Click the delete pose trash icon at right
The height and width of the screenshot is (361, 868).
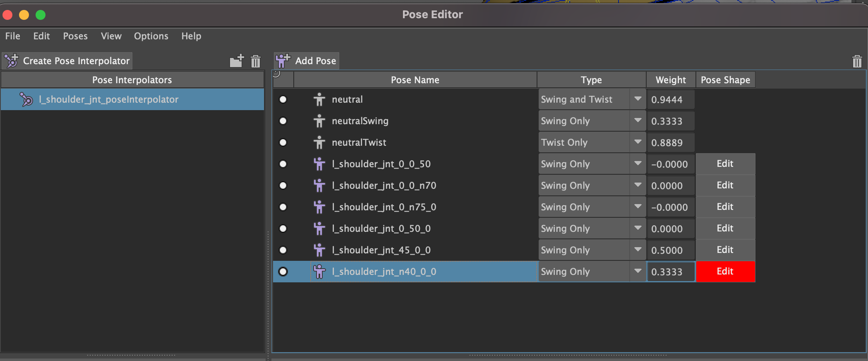[x=857, y=61]
